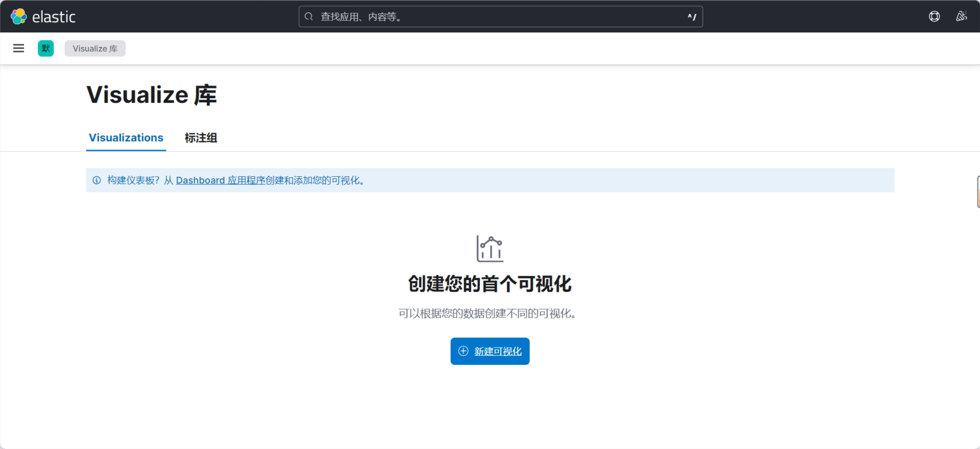Click the Elastic logo
This screenshot has height=449, width=980.
(43, 16)
